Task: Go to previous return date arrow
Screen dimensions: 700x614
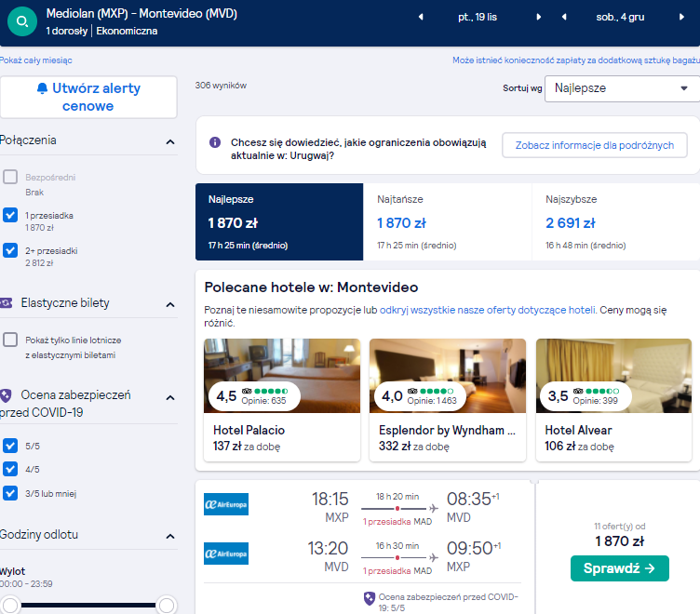Action: [564, 17]
